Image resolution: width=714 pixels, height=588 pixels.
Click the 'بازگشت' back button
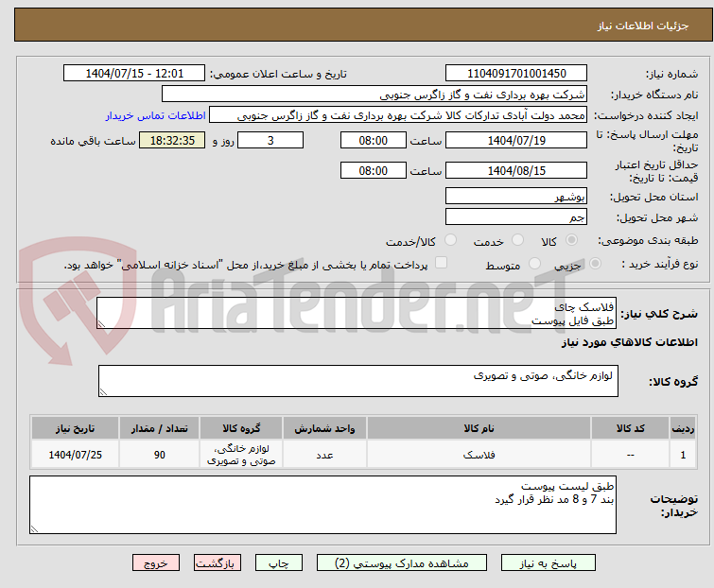[x=218, y=562]
